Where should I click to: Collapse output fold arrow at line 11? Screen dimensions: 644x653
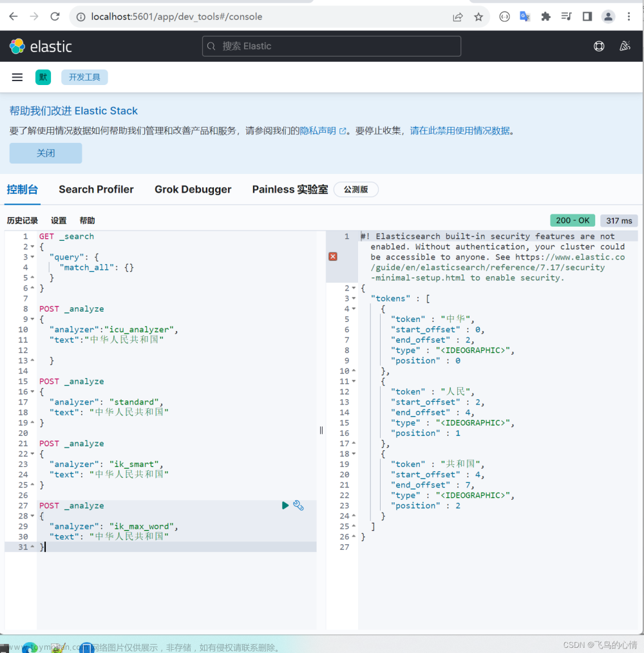(354, 381)
